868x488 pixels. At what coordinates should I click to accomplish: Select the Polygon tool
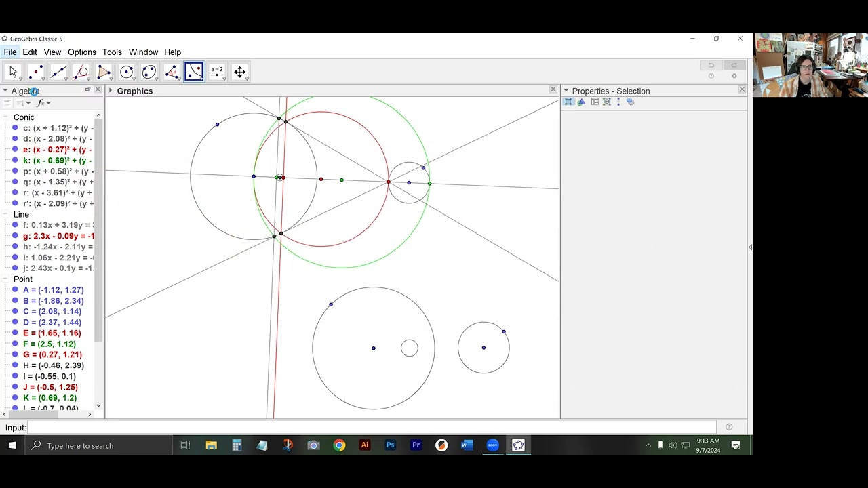coord(104,72)
